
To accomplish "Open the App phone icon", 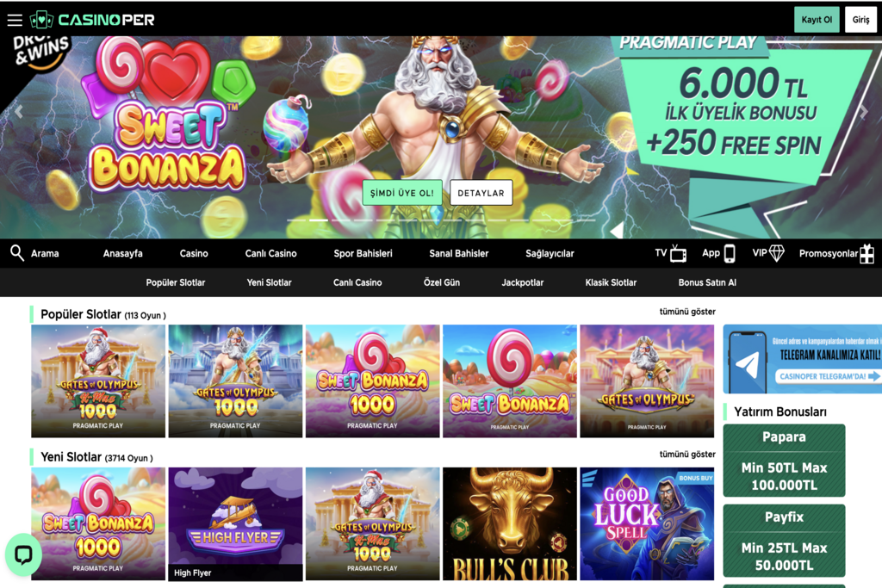I will (730, 253).
